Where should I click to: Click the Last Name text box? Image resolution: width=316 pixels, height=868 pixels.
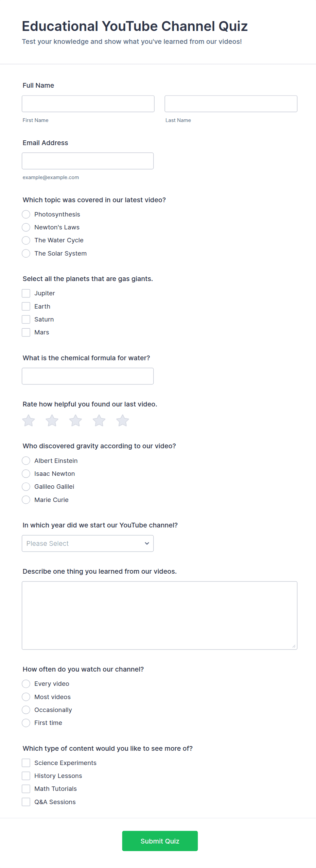231,104
